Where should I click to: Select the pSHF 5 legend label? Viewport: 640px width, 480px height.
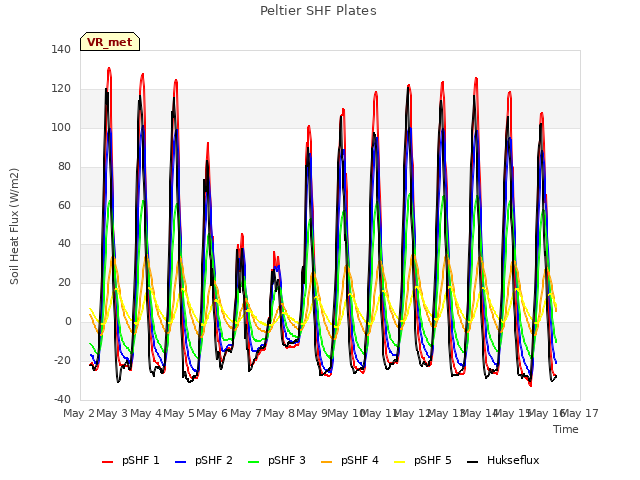pos(433,460)
